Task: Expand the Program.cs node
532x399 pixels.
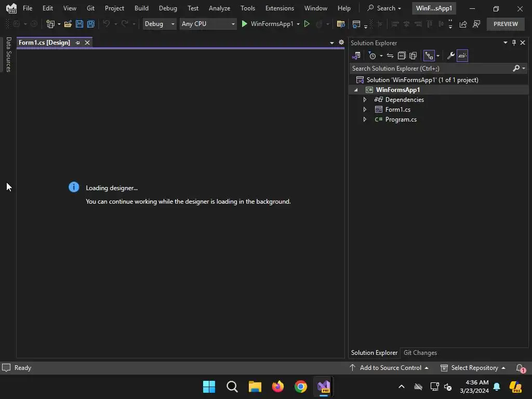Action: point(365,119)
